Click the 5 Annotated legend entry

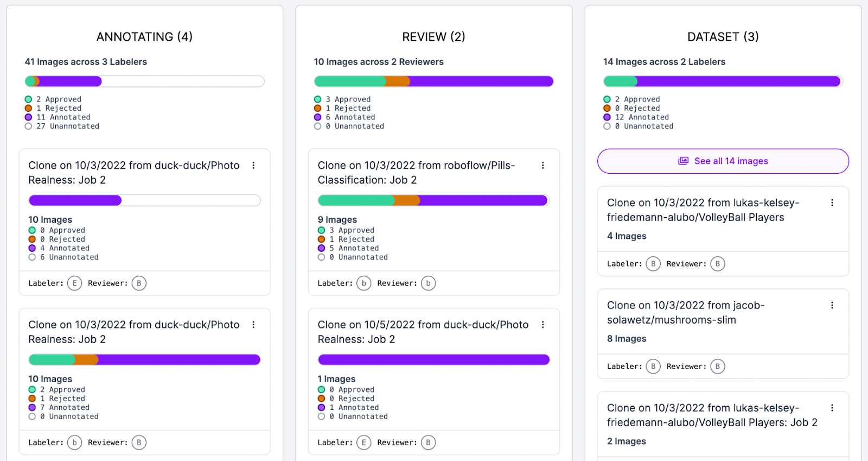click(349, 248)
